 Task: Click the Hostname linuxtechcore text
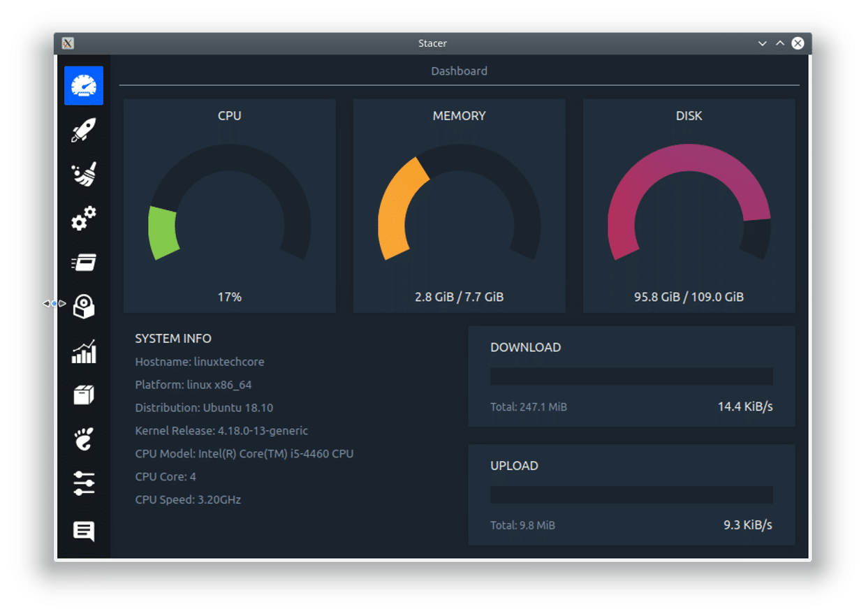(200, 362)
